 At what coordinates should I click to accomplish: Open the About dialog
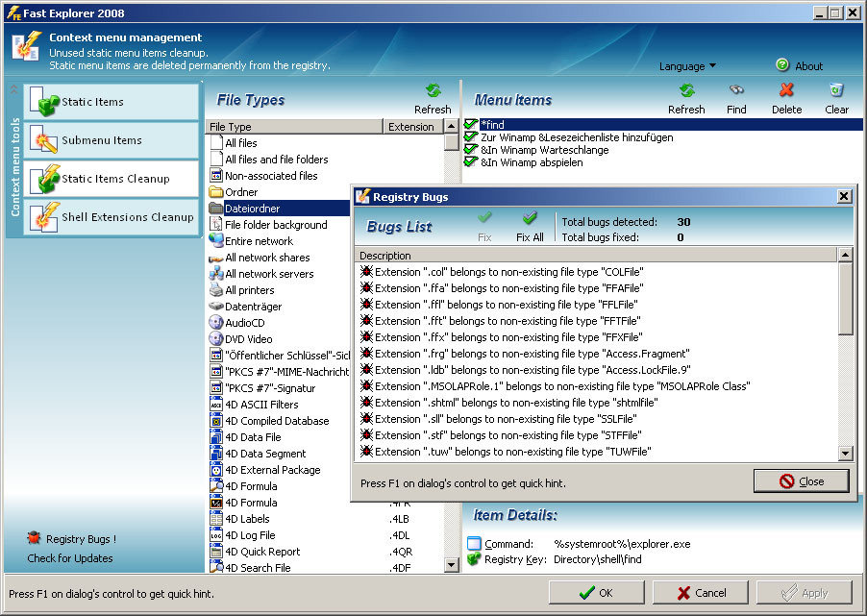coord(800,65)
